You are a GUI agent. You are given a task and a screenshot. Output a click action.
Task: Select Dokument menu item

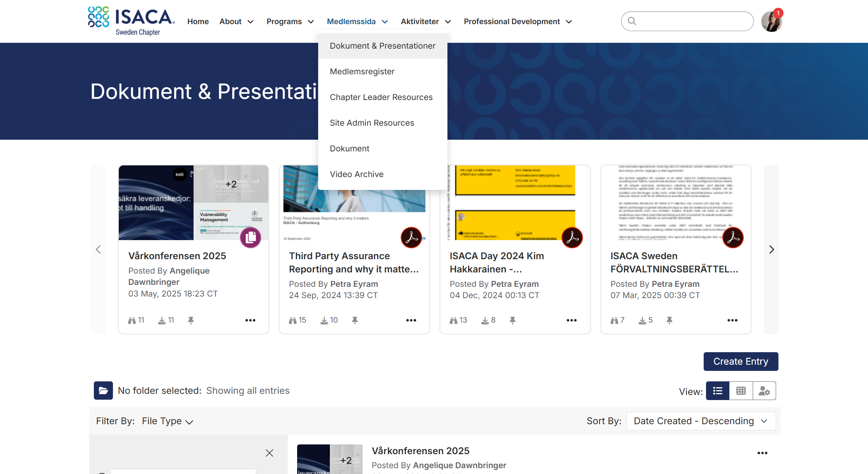(382, 149)
